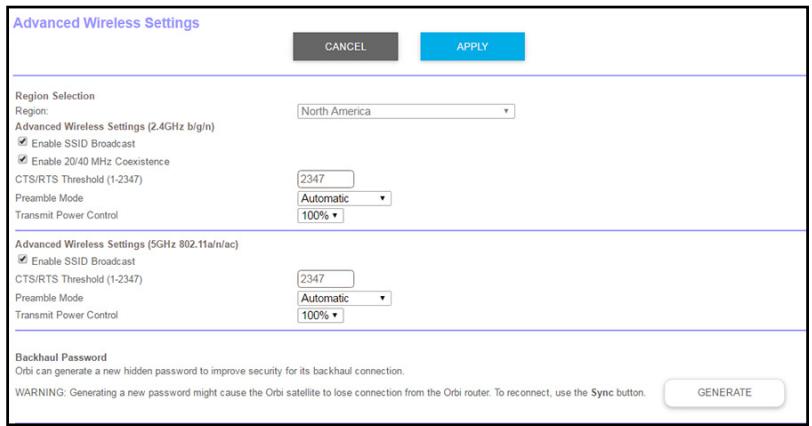812x426 pixels.
Task: Click the blue APPLY button
Action: pos(472,47)
